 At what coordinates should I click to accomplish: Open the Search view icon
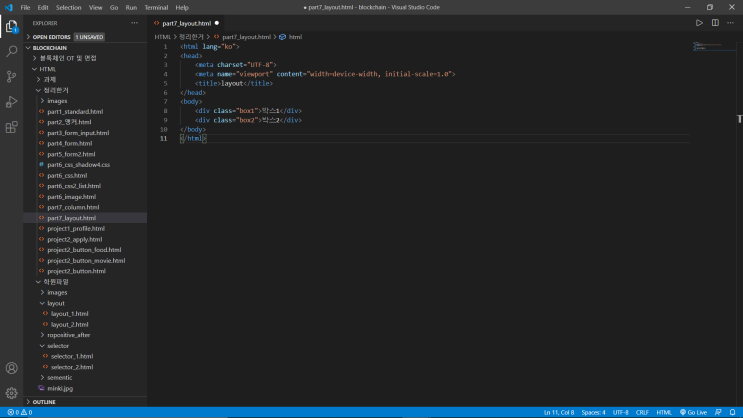[x=11, y=51]
